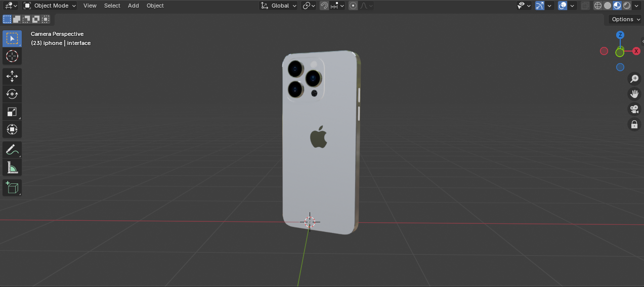
Task: Select the Cursor tool
Action: pos(12,56)
